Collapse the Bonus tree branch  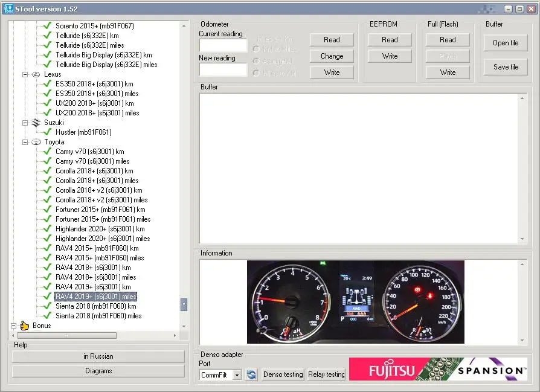tap(13, 326)
